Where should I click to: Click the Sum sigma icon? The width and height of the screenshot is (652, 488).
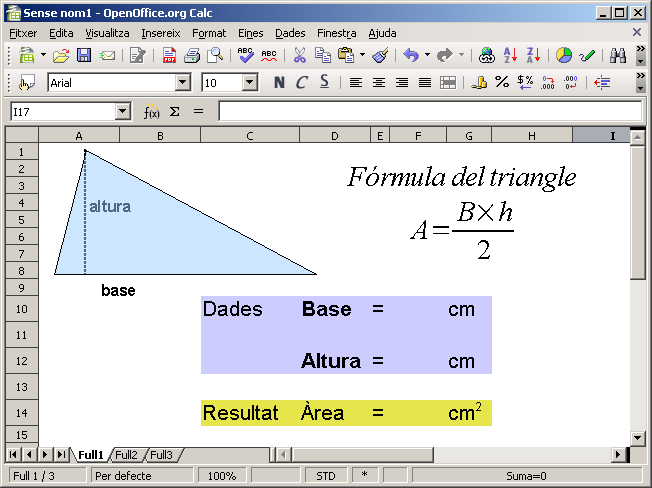pos(174,111)
